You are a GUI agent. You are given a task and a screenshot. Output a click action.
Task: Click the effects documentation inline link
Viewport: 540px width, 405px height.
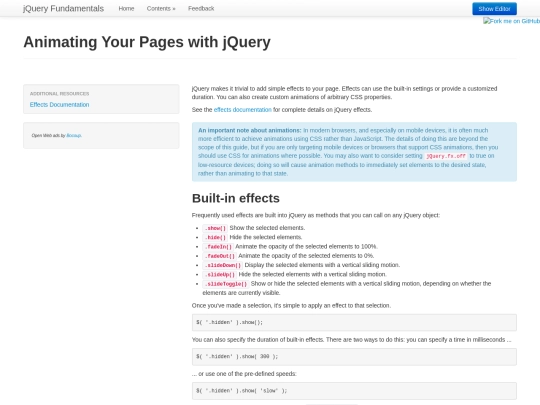(242, 110)
